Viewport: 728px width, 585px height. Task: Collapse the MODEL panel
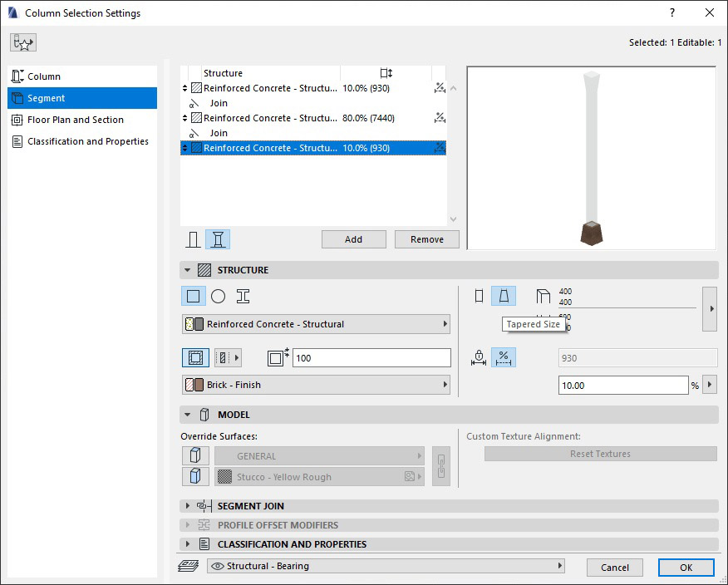coord(188,415)
